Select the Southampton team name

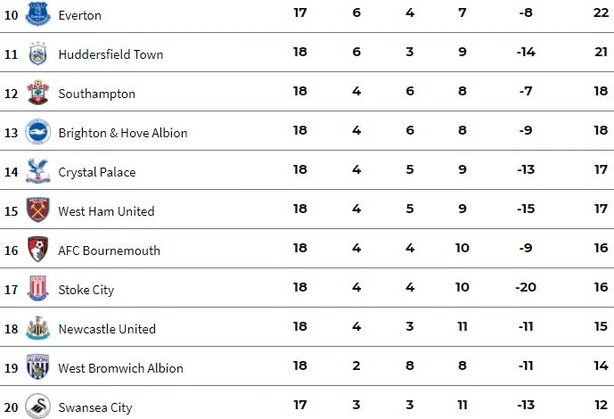pyautogui.click(x=97, y=94)
